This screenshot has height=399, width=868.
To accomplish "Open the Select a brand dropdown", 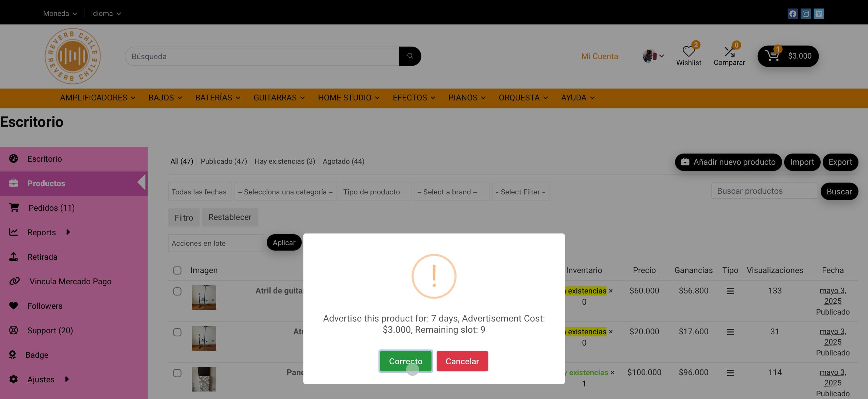I will tap(451, 192).
